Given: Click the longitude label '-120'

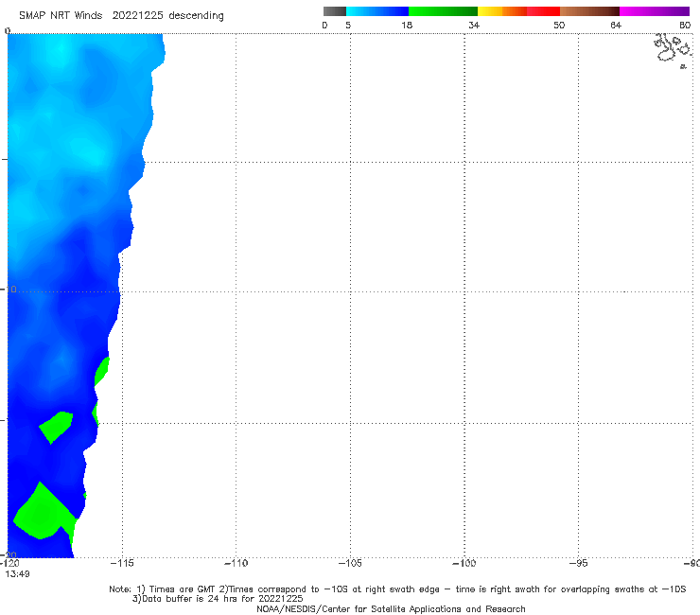Looking at the screenshot, I should coord(9,564).
